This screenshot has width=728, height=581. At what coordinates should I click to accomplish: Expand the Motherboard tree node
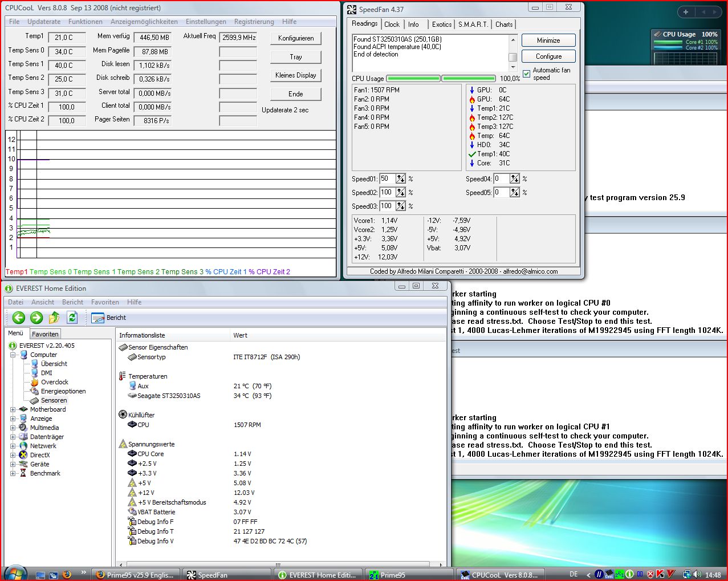coord(13,409)
